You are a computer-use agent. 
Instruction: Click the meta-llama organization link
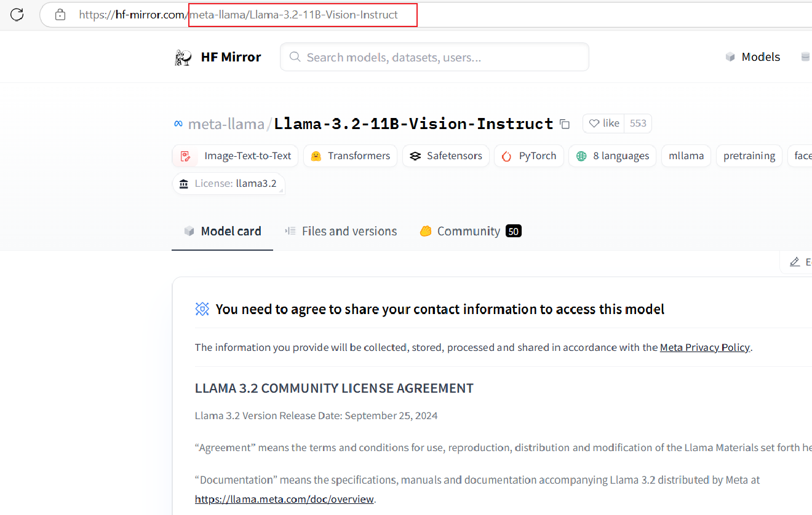[226, 124]
